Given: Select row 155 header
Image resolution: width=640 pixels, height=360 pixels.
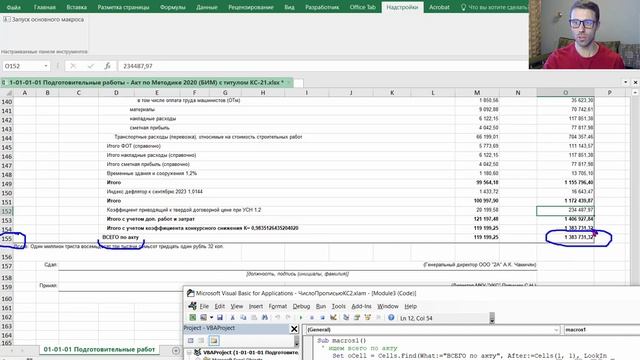Looking at the screenshot, I should pyautogui.click(x=7, y=239).
